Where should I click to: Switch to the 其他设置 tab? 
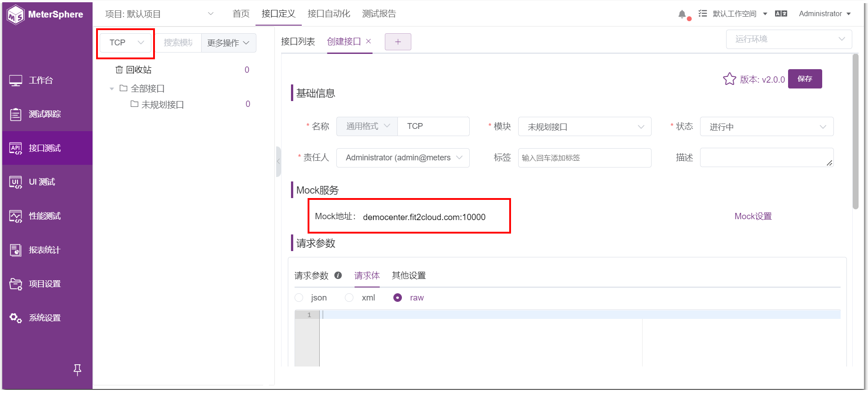[x=409, y=275]
